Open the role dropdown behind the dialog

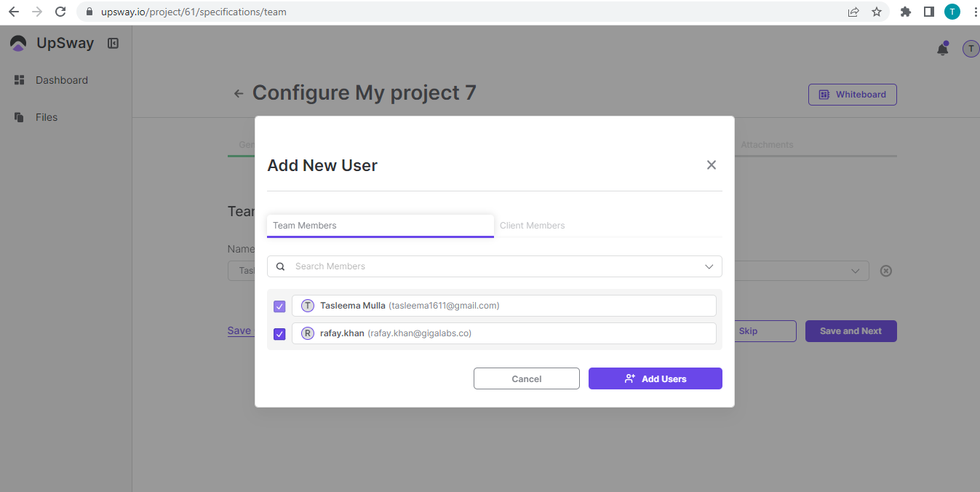(x=855, y=271)
